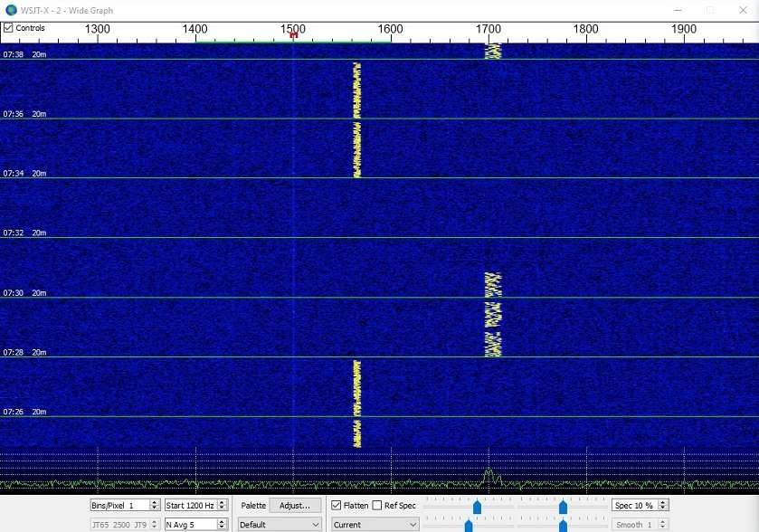
Task: Click the green spectrum peak near 1700 Hz
Action: [x=489, y=475]
